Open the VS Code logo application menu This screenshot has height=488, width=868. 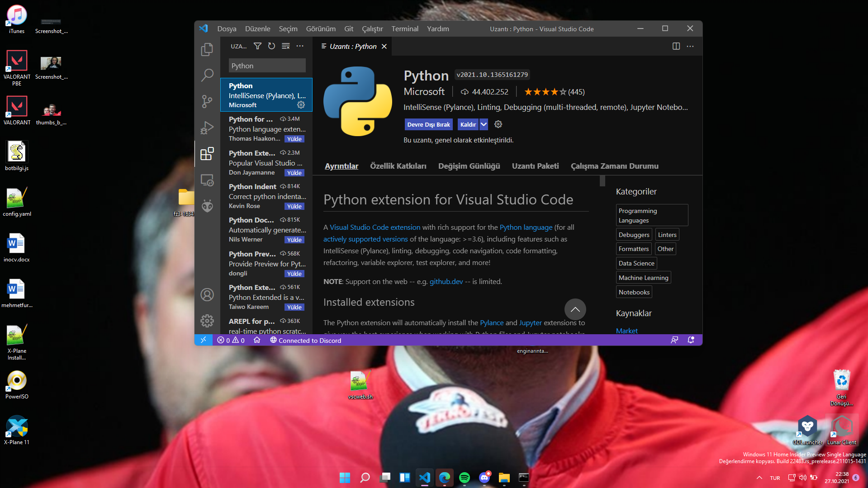(x=204, y=28)
